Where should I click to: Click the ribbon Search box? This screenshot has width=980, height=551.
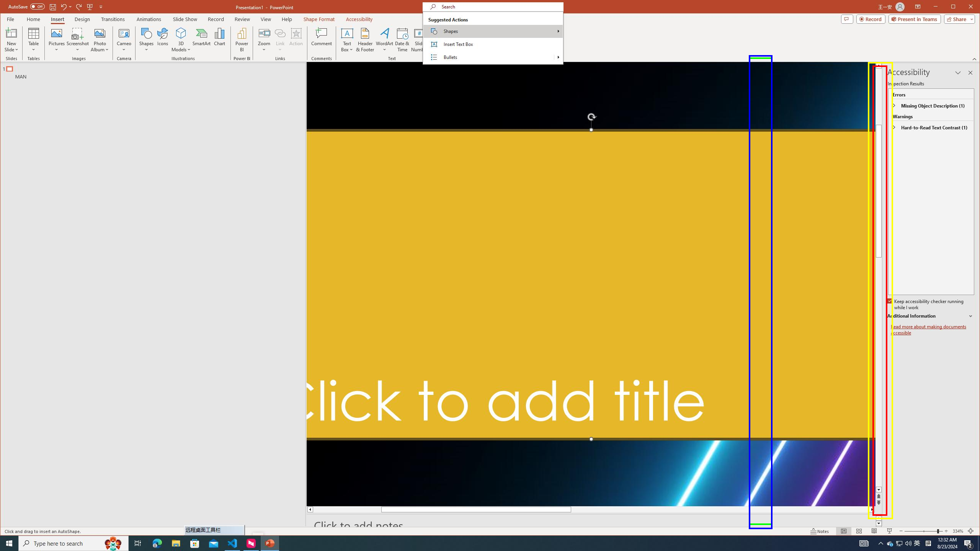[493, 7]
